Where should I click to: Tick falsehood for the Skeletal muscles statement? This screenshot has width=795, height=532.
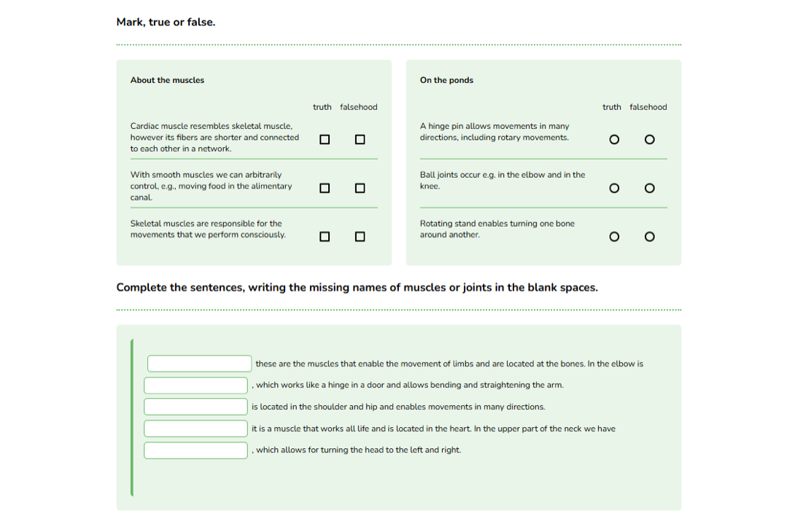pyautogui.click(x=360, y=237)
